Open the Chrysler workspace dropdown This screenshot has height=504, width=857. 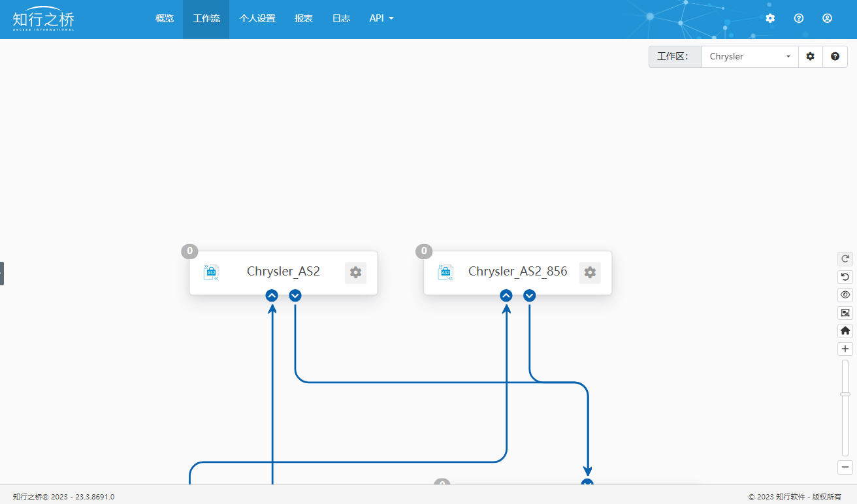pos(750,57)
